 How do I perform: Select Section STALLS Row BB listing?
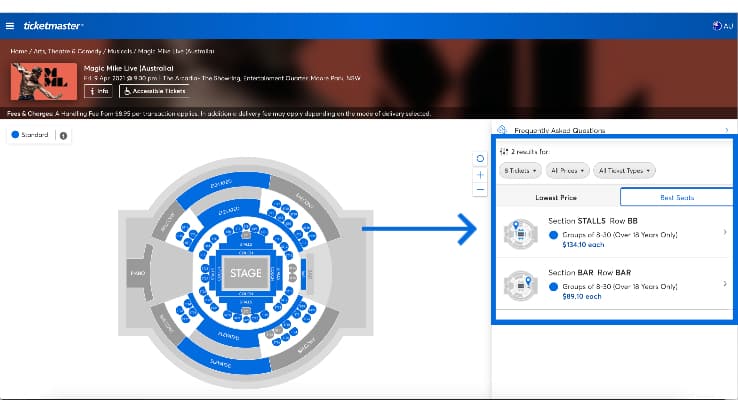pyautogui.click(x=613, y=233)
